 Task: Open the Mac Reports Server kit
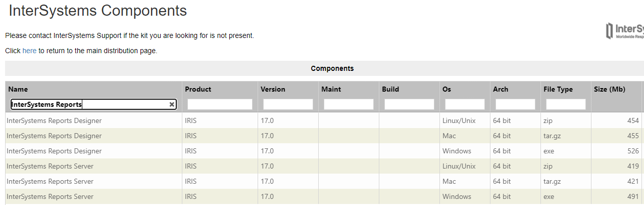pyautogui.click(x=50, y=181)
